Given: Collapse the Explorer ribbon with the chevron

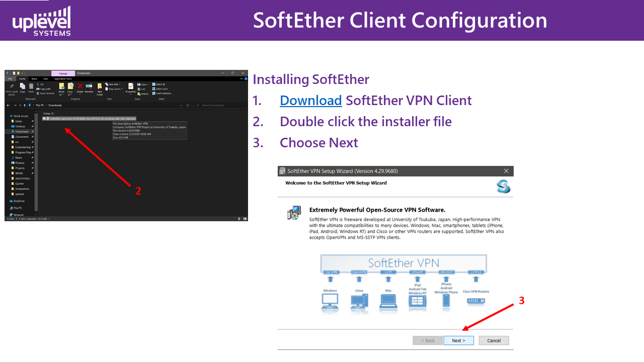Looking at the screenshot, I should point(242,78).
